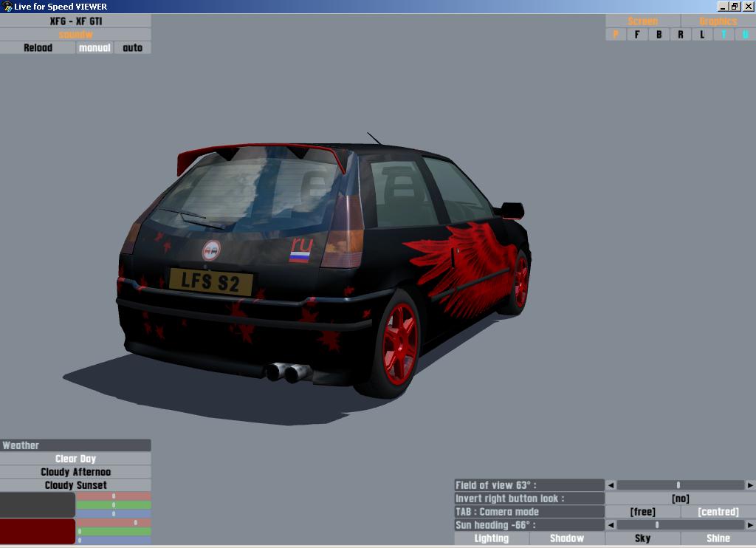Click the sun heading slider
The height and width of the screenshot is (548, 756).
pyautogui.click(x=680, y=525)
